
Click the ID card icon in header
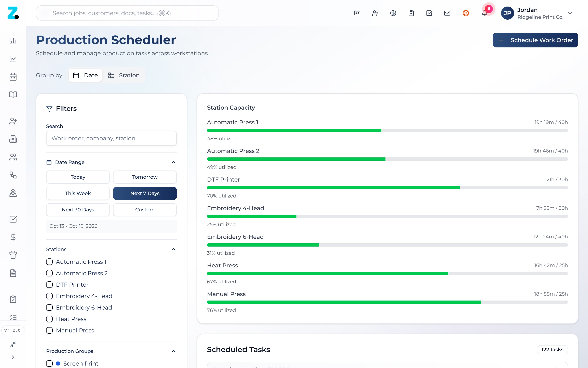coord(357,13)
